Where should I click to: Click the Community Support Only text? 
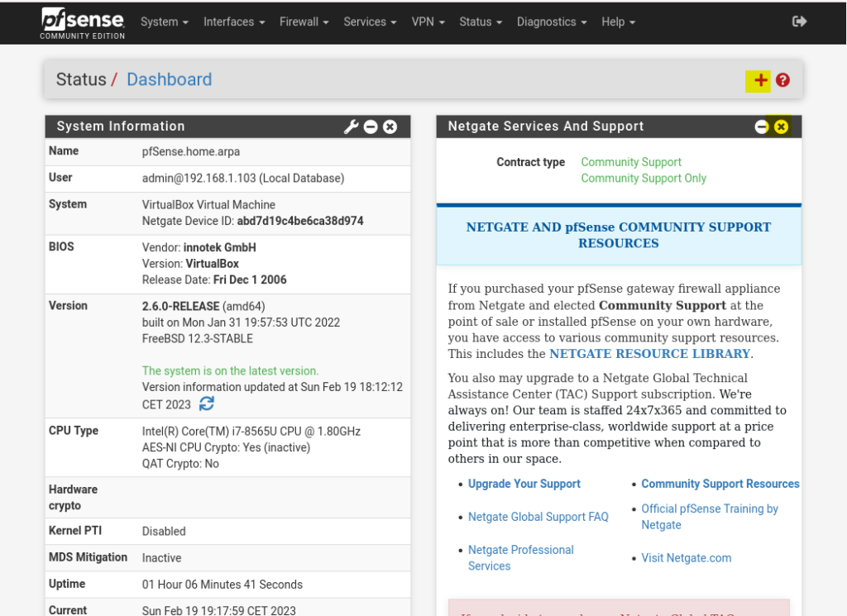tap(644, 178)
